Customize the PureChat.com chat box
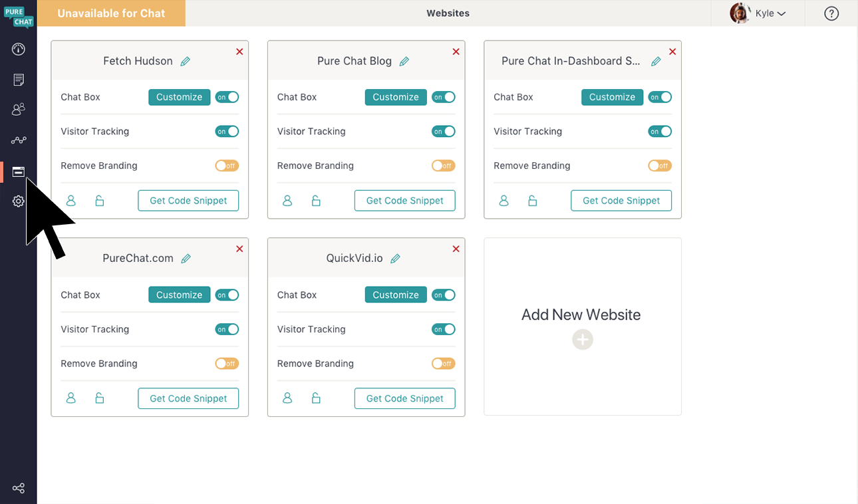Screen dimensions: 858x504 click(179, 295)
